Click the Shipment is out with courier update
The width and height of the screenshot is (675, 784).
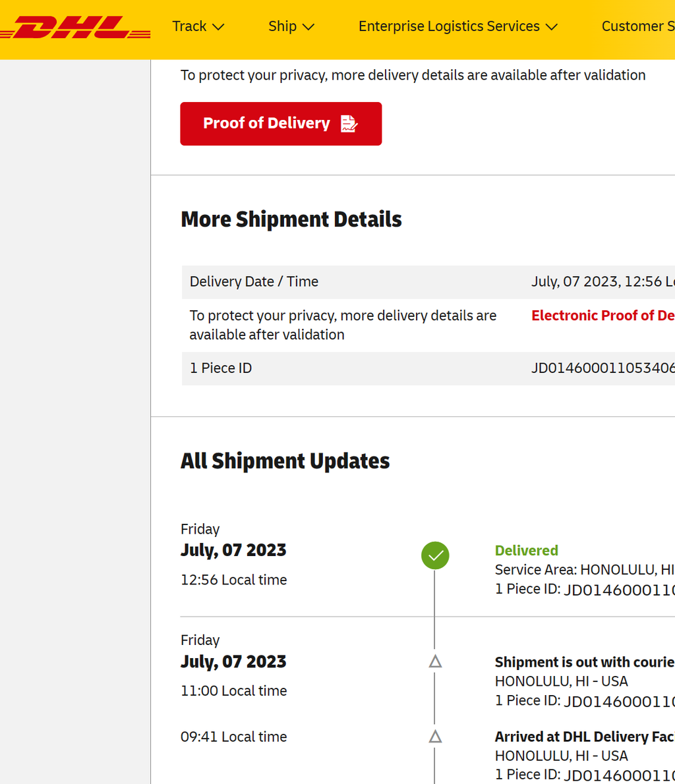585,662
